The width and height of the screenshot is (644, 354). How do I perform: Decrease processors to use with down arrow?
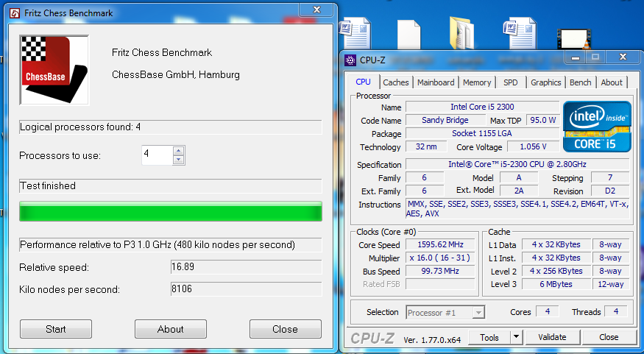click(178, 160)
